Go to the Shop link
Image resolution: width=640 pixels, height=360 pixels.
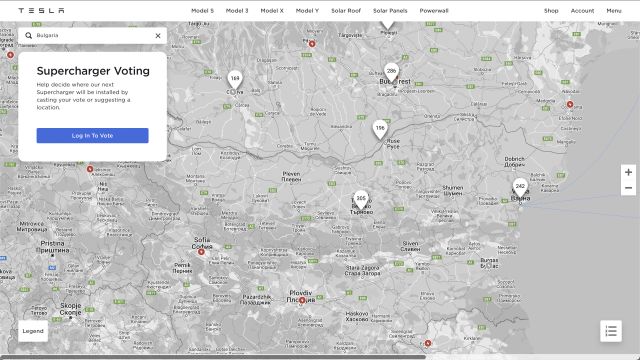pyautogui.click(x=551, y=11)
